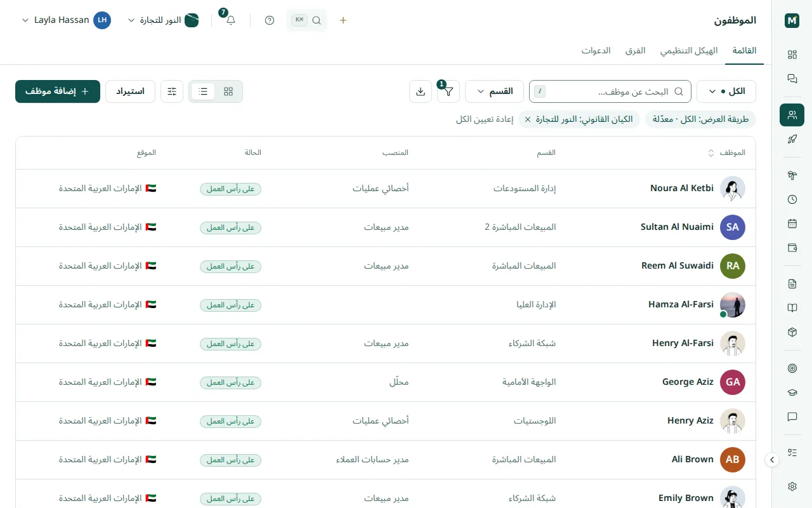Viewport: 812px width, 508px height.
Task: Open the filter funnel icon
Action: tap(449, 91)
